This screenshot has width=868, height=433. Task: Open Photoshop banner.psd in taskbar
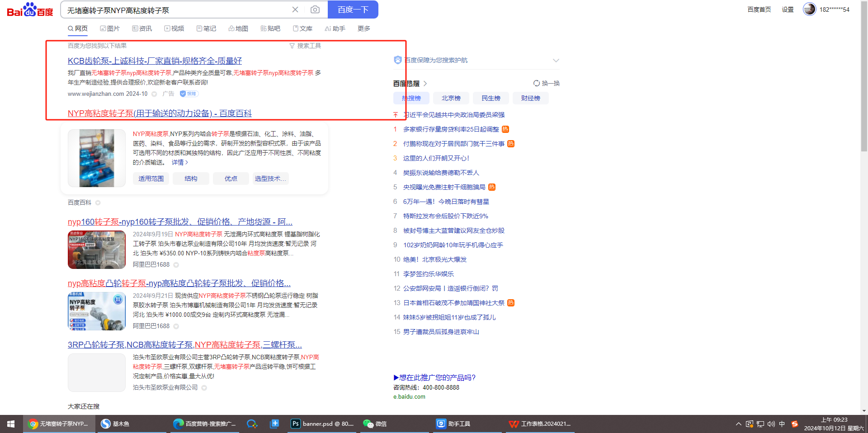(323, 424)
